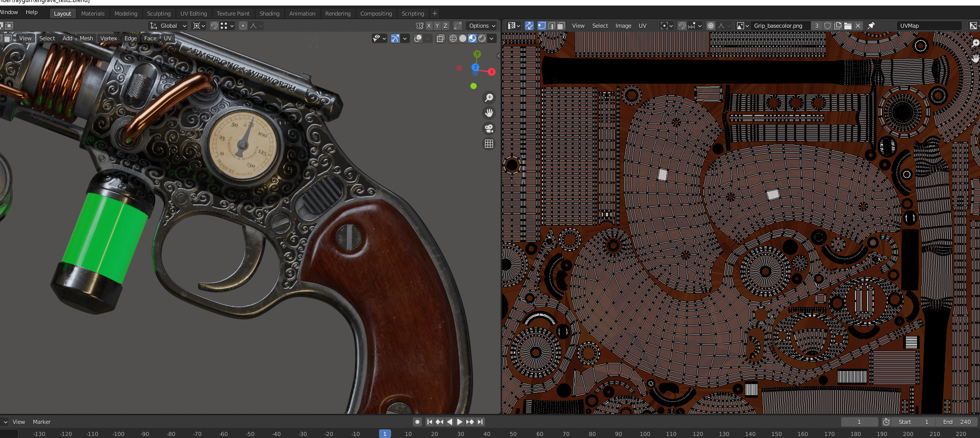
Task: Click the current frame 1 marker on timeline
Action: click(385, 434)
